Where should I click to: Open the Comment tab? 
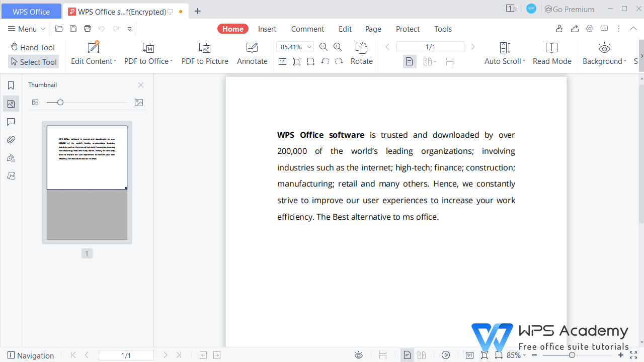click(307, 29)
